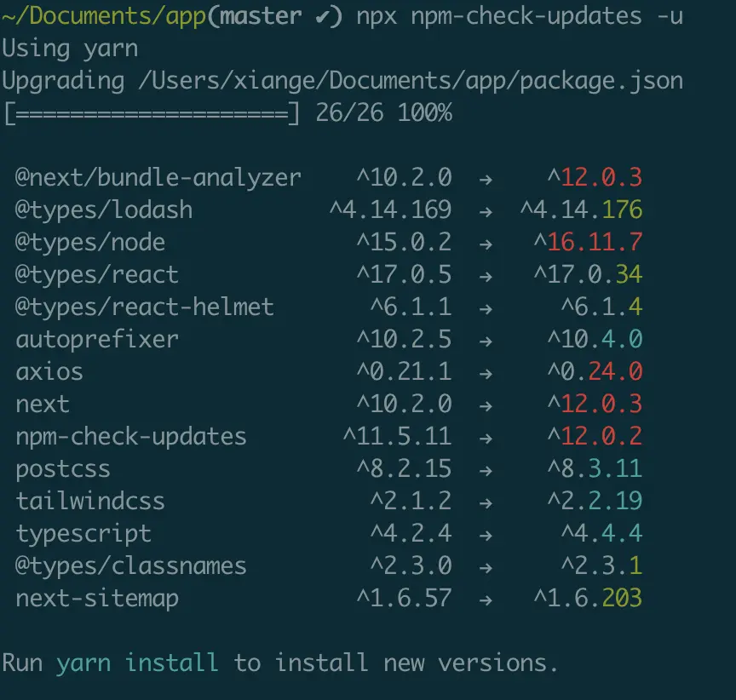Click the highlighted 'yarn install' command
The width and height of the screenshot is (736, 700).
[x=137, y=664]
